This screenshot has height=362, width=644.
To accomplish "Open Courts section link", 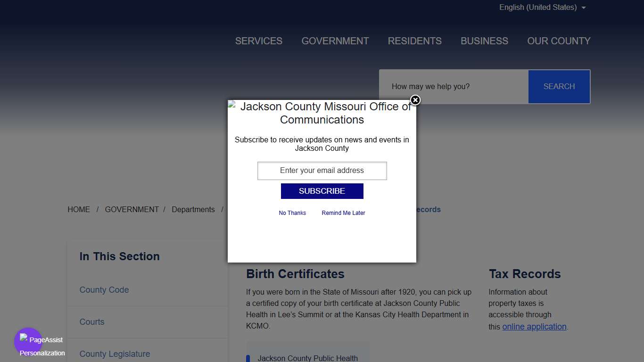I will pyautogui.click(x=92, y=322).
